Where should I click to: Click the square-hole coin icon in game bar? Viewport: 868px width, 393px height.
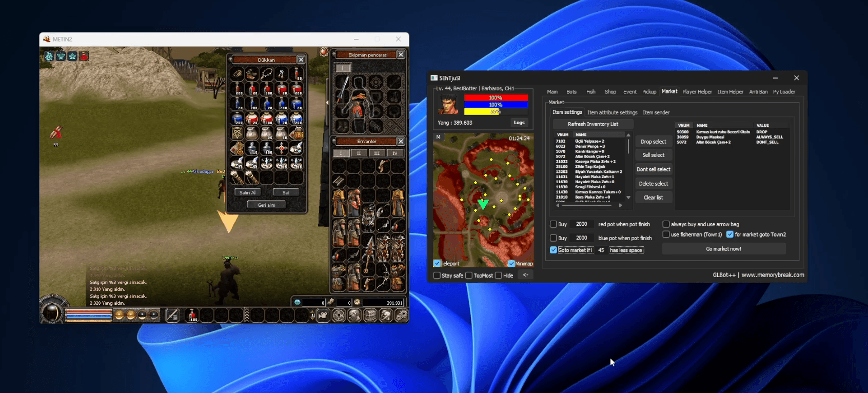pyautogui.click(x=339, y=315)
